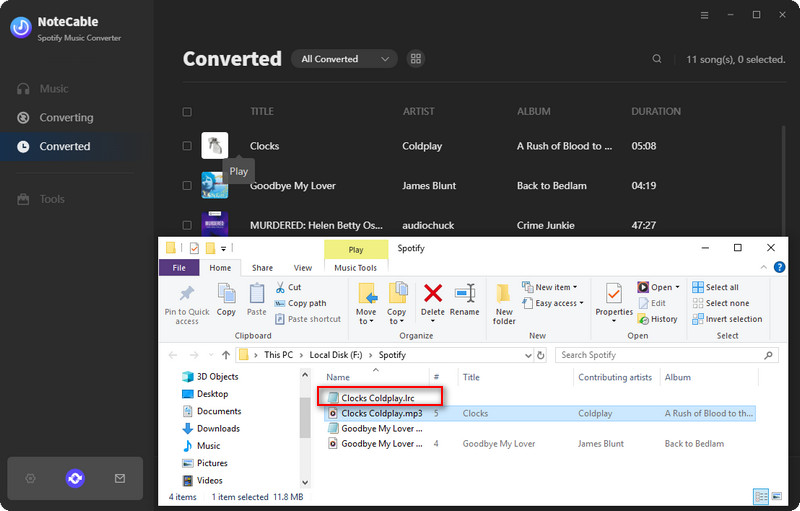Create a New folder from Explorer ribbon

click(x=504, y=304)
